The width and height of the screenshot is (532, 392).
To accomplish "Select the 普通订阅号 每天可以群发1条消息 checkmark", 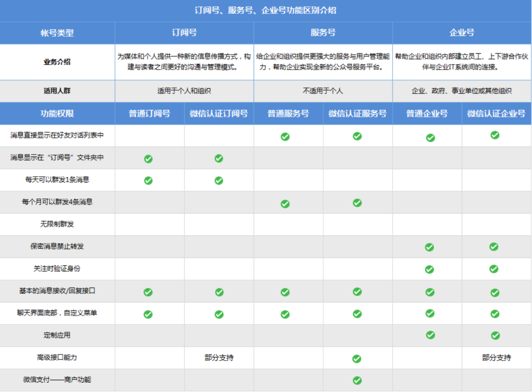I will click(x=148, y=180).
